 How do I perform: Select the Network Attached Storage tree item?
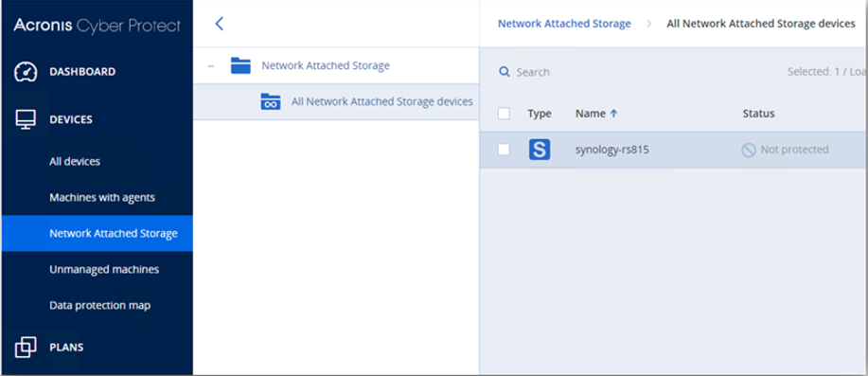pos(326,65)
